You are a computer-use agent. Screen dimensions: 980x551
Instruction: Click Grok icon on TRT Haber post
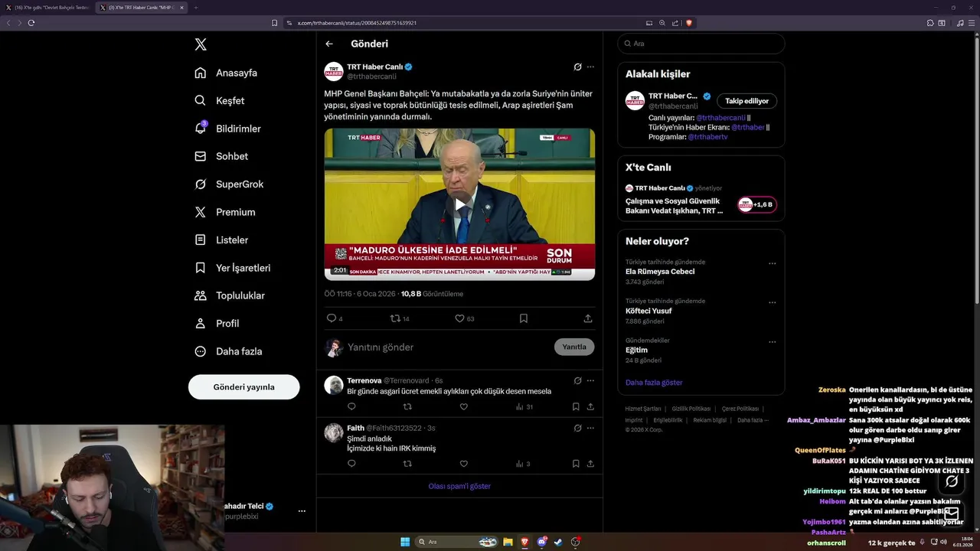577,67
